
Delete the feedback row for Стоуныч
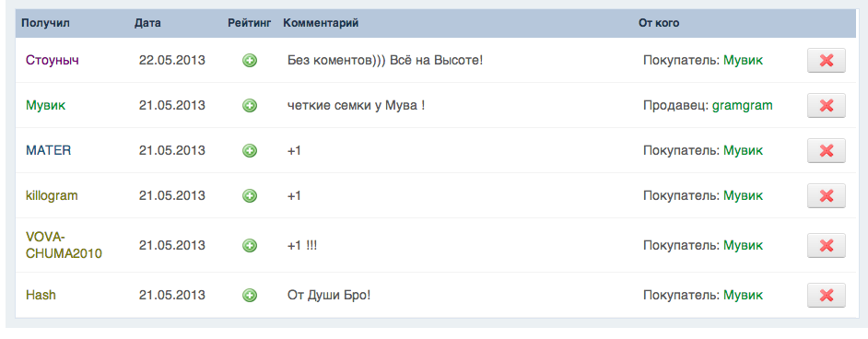point(826,60)
